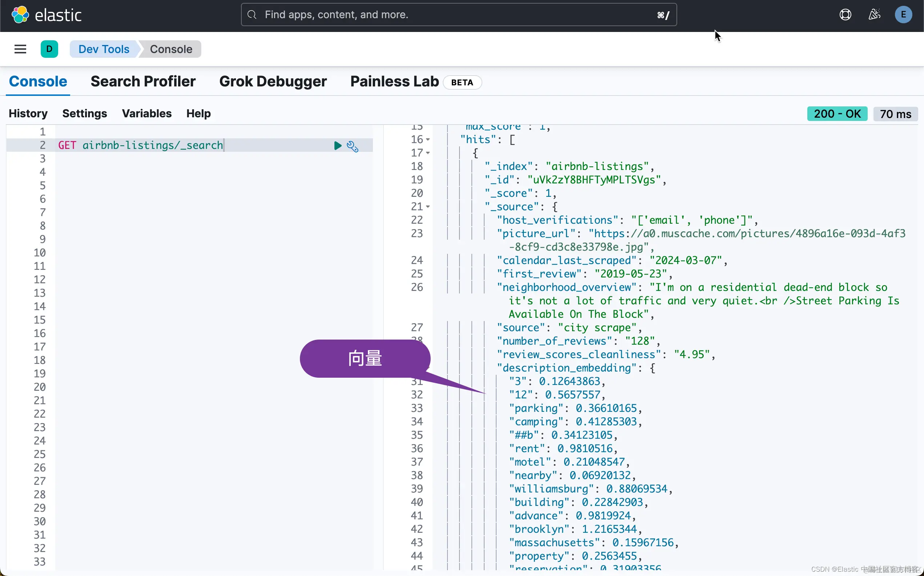
Task: Click the Elastic logo in header
Action: [x=47, y=15]
